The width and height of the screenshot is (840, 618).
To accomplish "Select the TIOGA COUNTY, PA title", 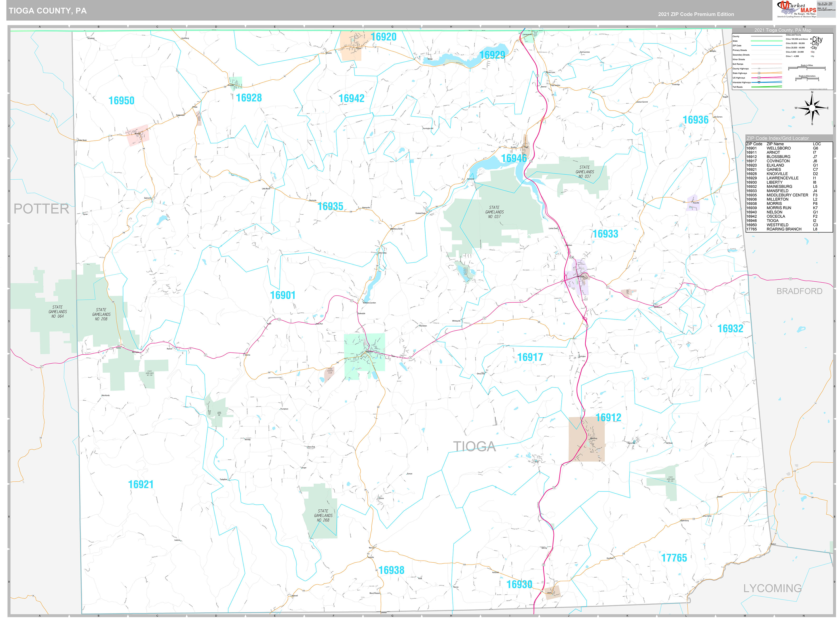I will click(48, 11).
